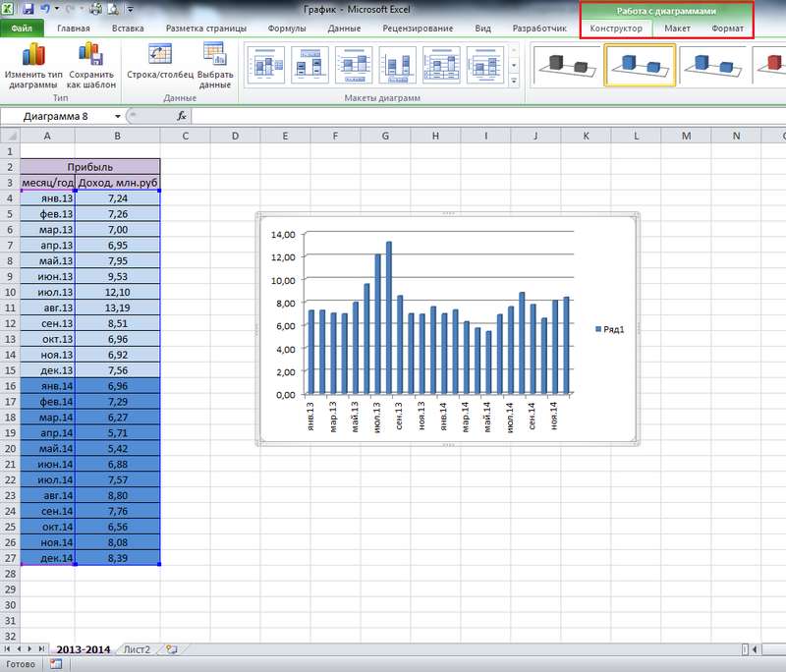Select column G header
This screenshot has width=786, height=672.
[385, 136]
